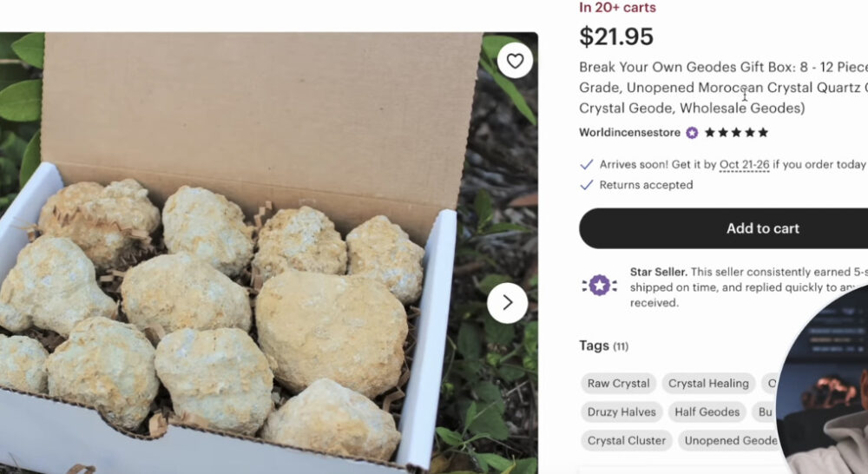
Task: Click the webcam video overlay
Action: point(829,391)
